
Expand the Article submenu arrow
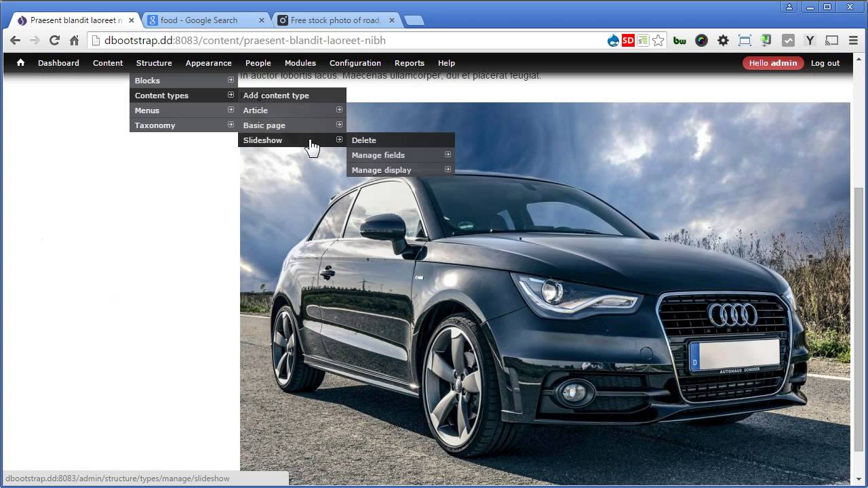[x=339, y=110]
